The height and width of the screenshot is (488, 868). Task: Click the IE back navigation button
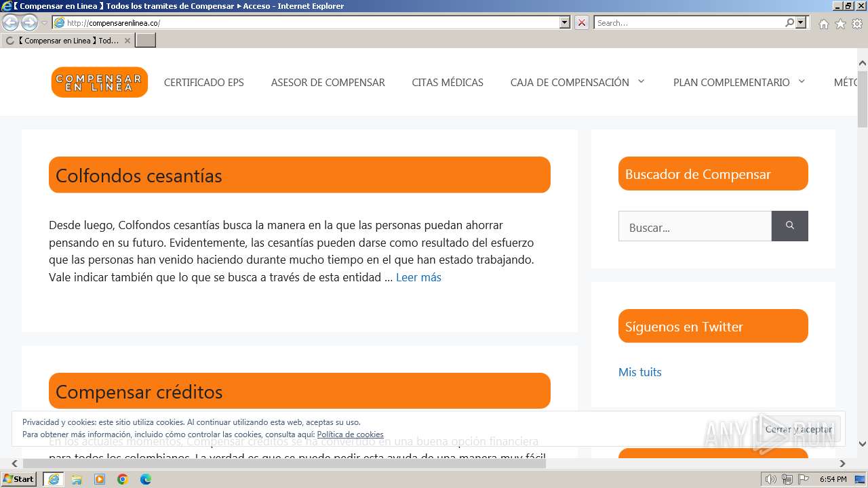(10, 23)
